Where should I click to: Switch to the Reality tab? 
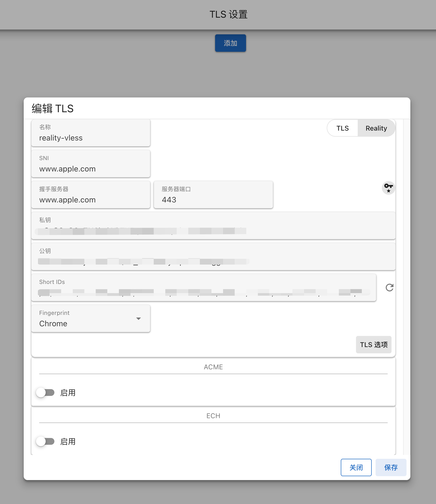coord(376,128)
